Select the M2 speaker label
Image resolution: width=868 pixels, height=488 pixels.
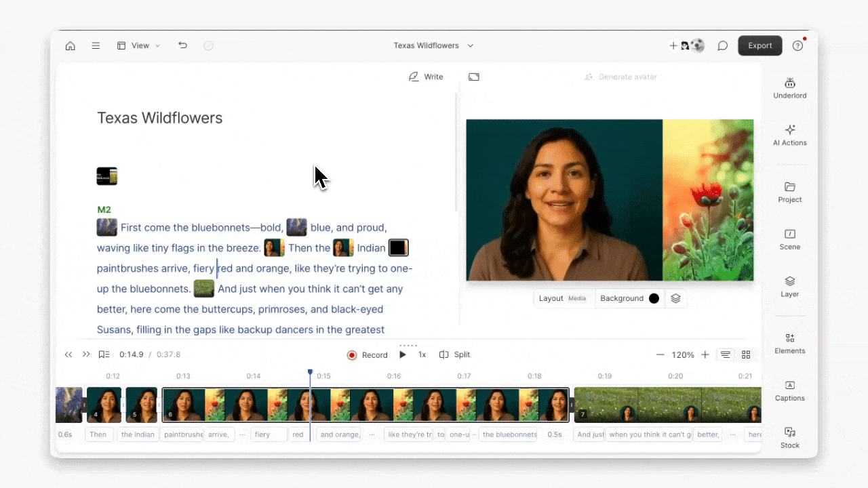coord(104,209)
